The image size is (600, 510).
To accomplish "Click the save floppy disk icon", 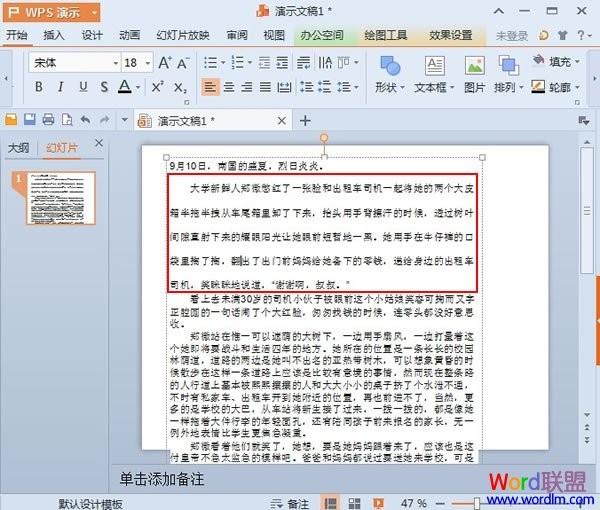I will tap(30, 120).
